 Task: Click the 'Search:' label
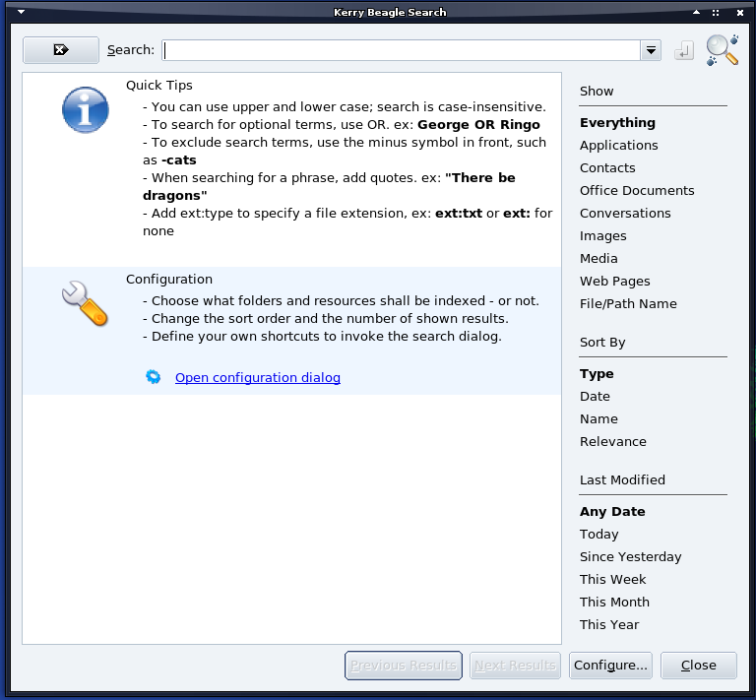131,50
